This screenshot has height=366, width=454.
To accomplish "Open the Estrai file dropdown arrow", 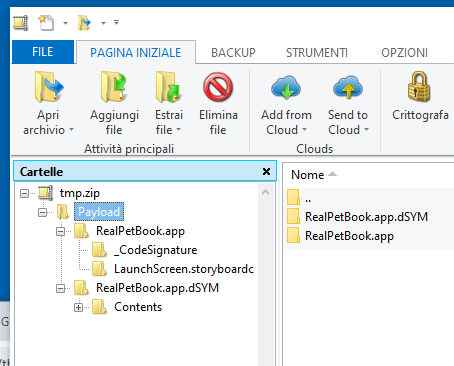I will [x=178, y=129].
